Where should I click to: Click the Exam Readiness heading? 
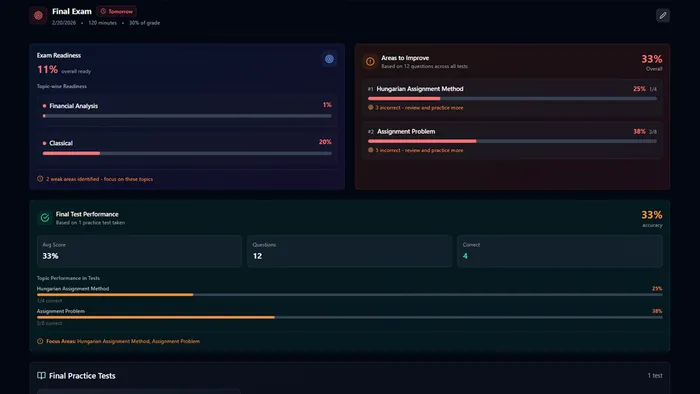(x=59, y=55)
